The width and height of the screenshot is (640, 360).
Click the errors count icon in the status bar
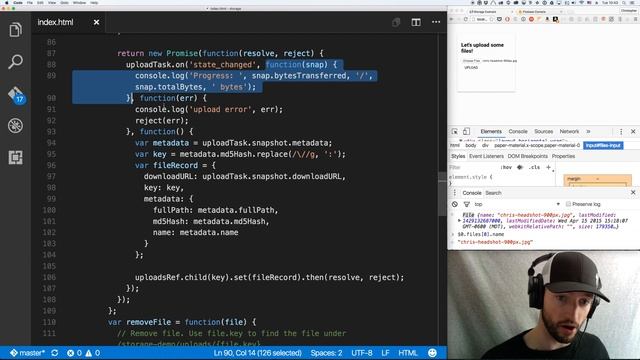74,353
